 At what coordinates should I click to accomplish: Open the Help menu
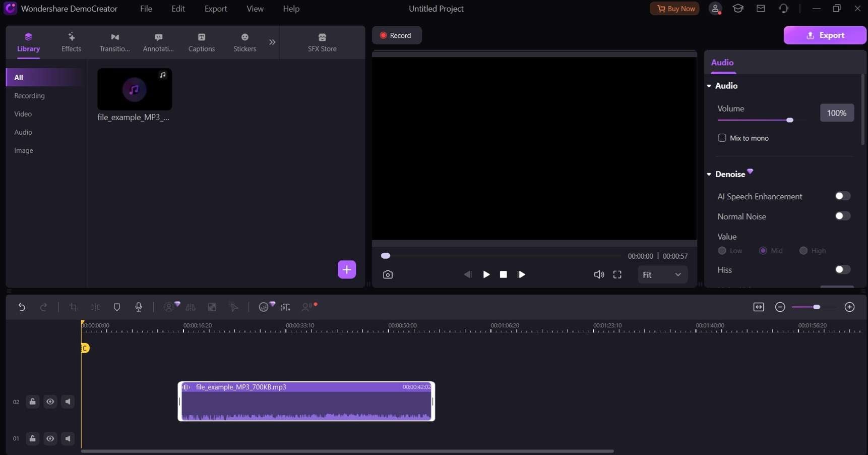291,9
